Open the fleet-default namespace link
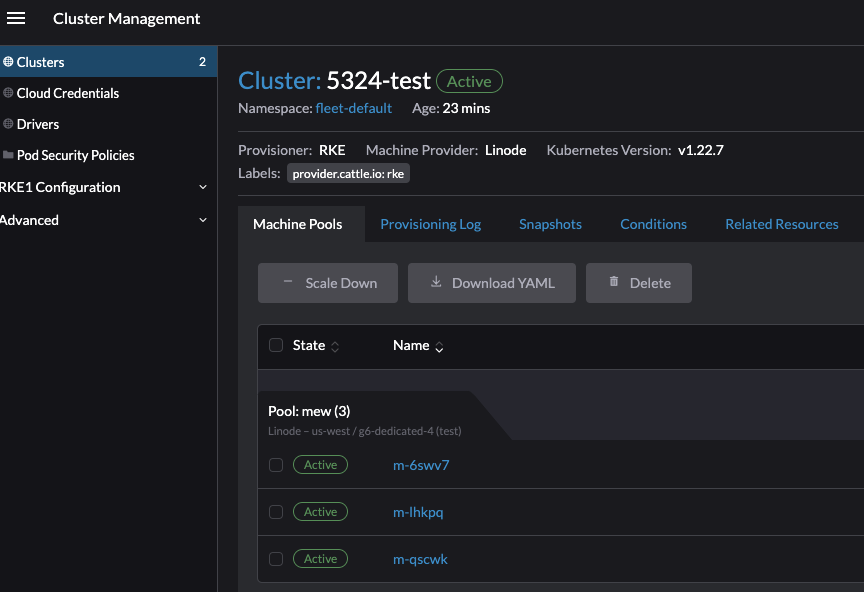 354,108
